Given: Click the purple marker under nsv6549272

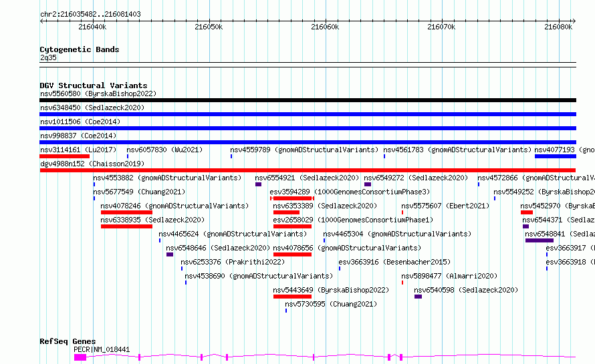Looking at the screenshot, I should point(368,184).
